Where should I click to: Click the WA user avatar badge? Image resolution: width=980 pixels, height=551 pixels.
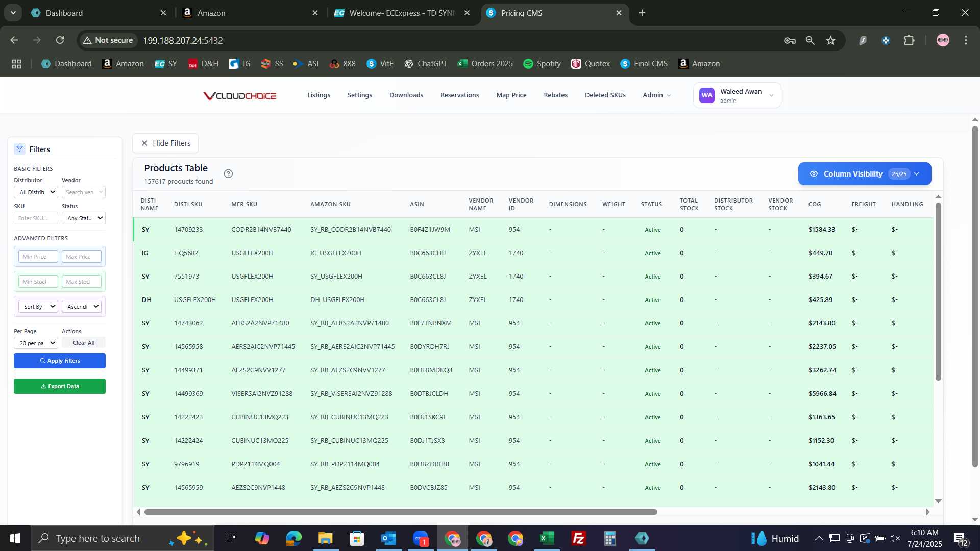click(707, 95)
